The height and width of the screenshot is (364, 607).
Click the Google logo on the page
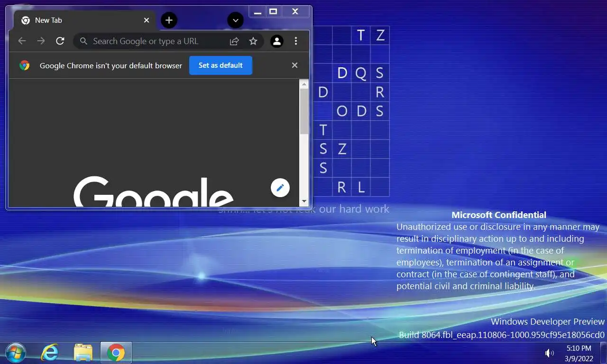[x=154, y=191]
